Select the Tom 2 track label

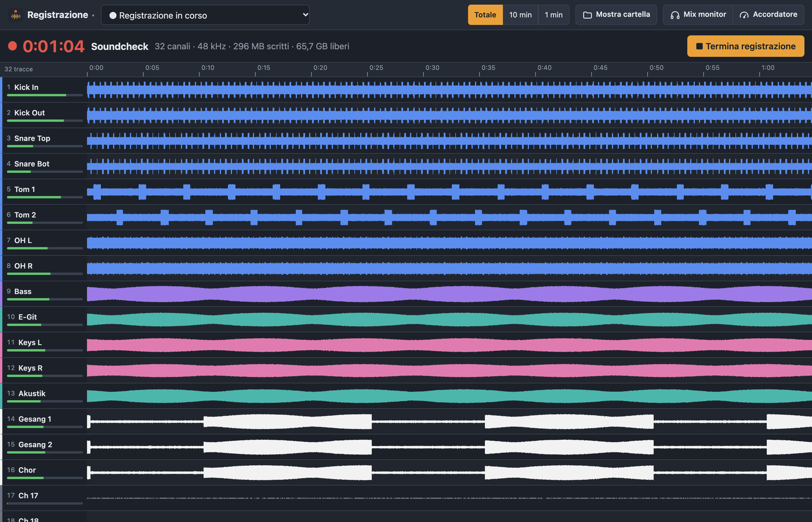pyautogui.click(x=25, y=215)
